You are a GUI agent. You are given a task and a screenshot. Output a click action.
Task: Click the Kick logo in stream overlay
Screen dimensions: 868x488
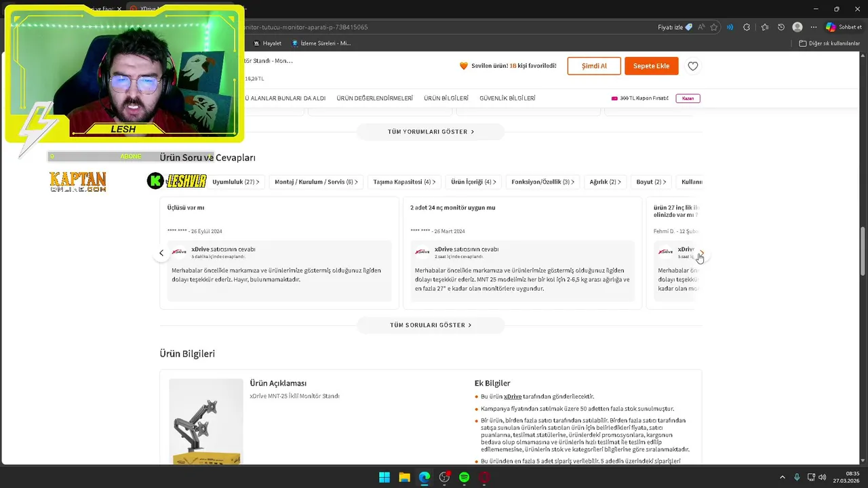coord(156,181)
